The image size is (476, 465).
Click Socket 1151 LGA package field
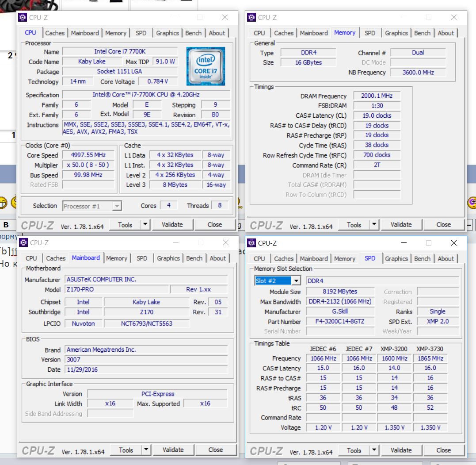pyautogui.click(x=120, y=71)
